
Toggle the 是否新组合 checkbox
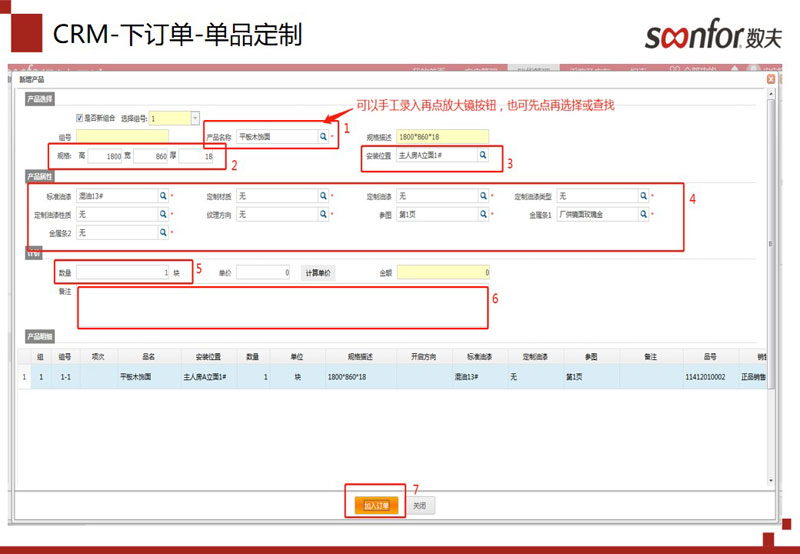80,118
